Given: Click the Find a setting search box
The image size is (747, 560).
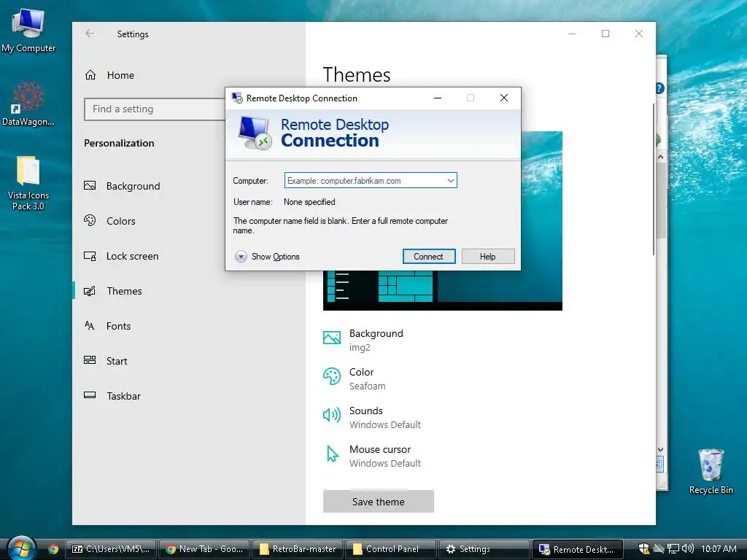Looking at the screenshot, I should tap(155, 109).
